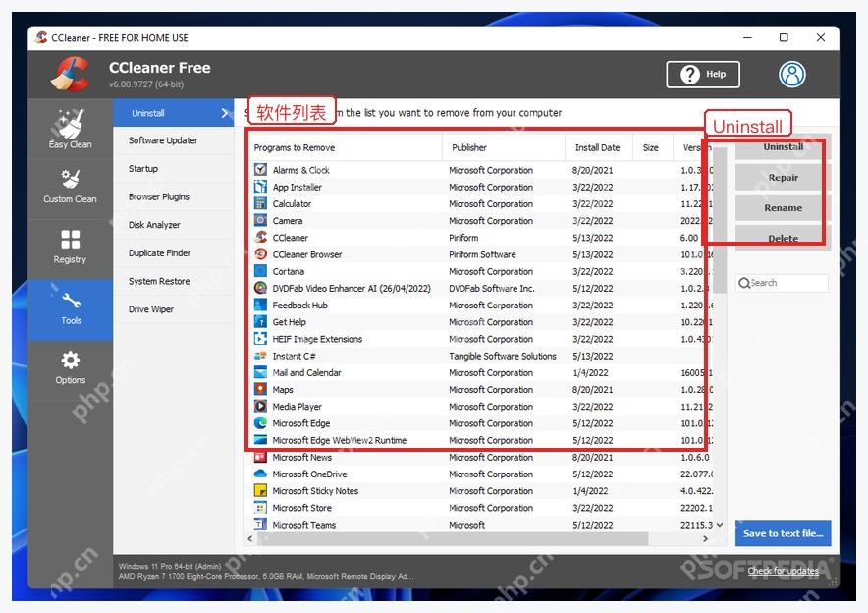
Task: Click Piriform Software publisher cell
Action: point(482,254)
